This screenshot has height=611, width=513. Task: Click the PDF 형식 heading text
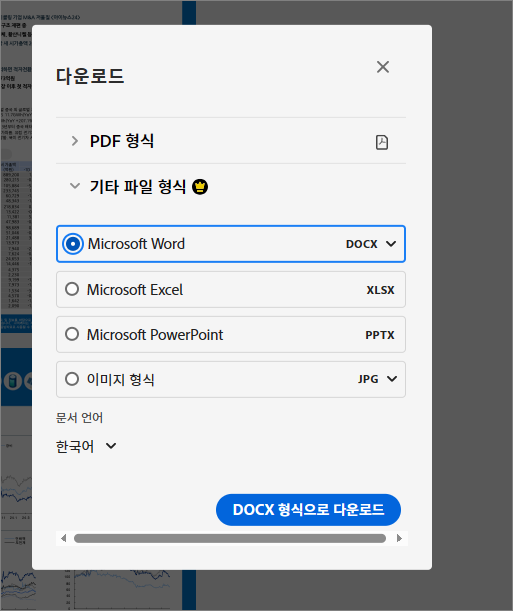[122, 141]
